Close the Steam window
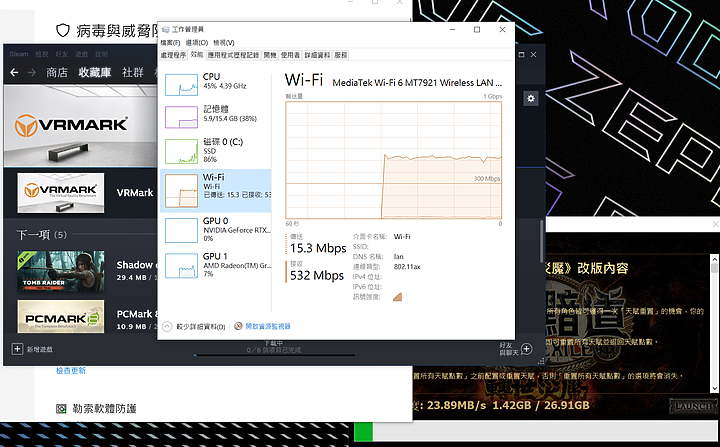The height and width of the screenshot is (447, 720). point(534,55)
